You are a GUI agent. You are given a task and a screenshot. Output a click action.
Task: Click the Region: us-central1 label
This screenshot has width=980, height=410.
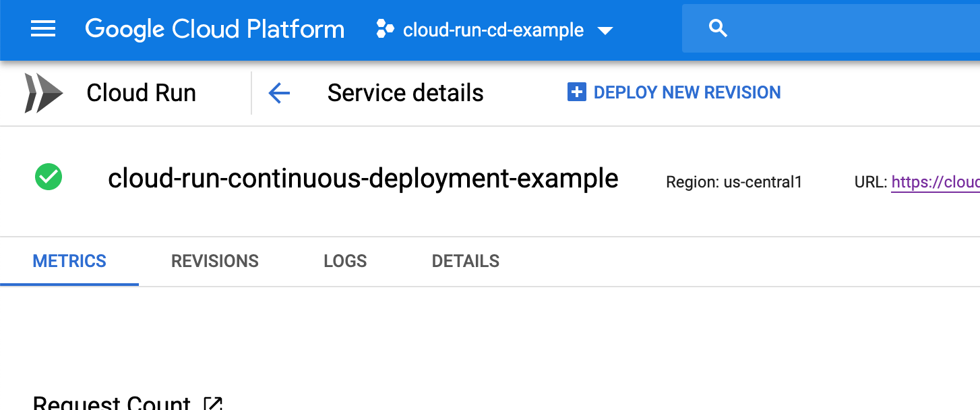734,182
